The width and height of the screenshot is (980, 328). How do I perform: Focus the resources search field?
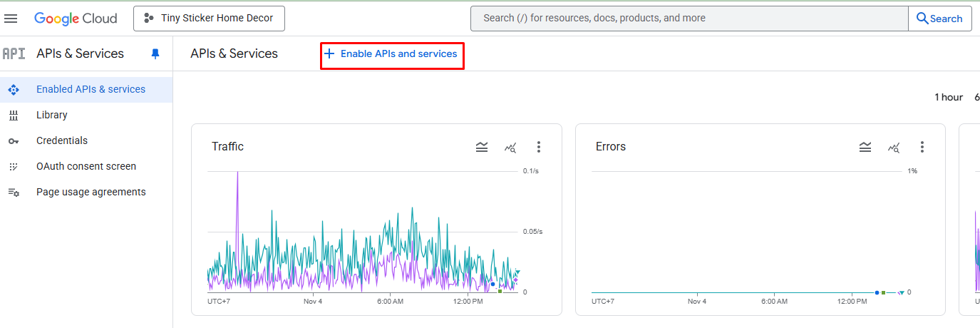[x=689, y=19]
